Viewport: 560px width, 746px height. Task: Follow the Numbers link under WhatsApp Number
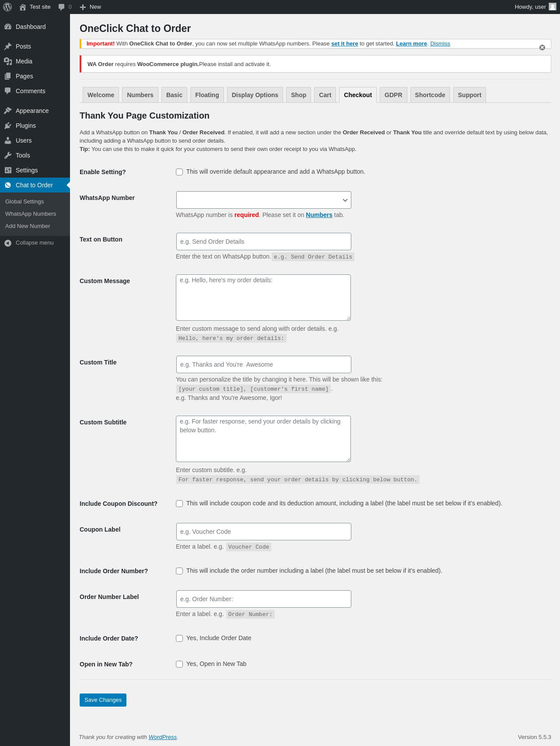(319, 215)
